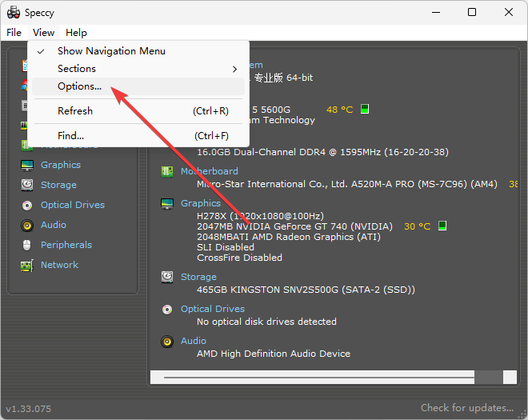528x420 pixels.
Task: Select Find... in the View menu
Action: [x=138, y=136]
